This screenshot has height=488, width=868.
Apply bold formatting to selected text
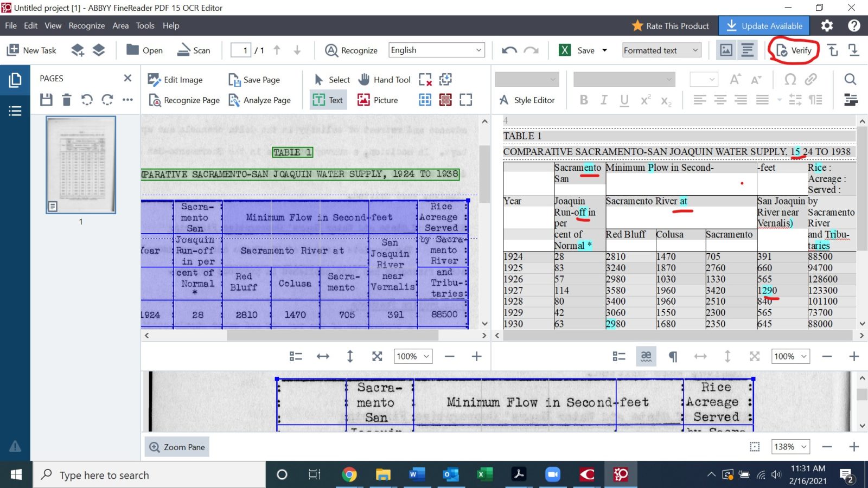click(x=584, y=100)
